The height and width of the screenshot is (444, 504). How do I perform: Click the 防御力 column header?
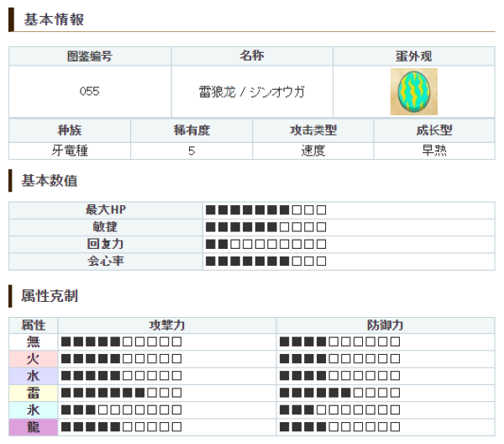(386, 325)
